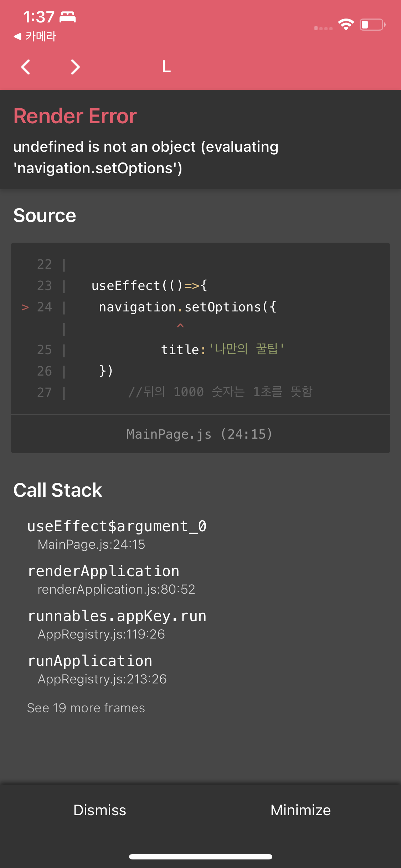The image size is (401, 868).
Task: Select the runnables.appKey.run stack frame
Action: click(x=117, y=624)
